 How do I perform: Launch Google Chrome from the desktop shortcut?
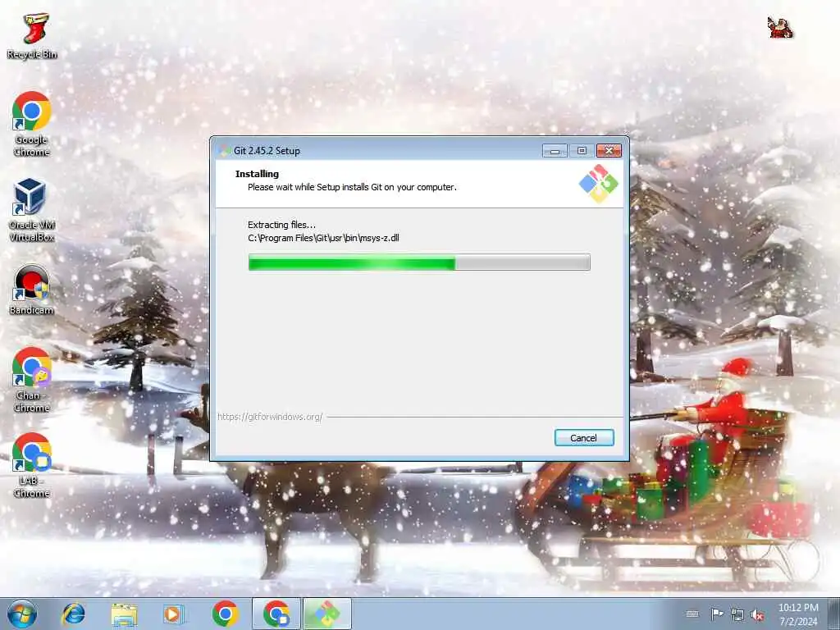point(32,124)
